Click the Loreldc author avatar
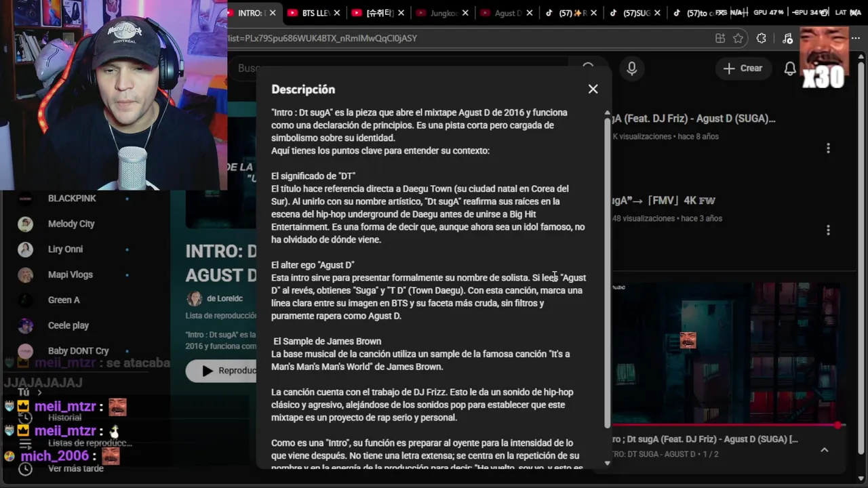 tap(194, 299)
